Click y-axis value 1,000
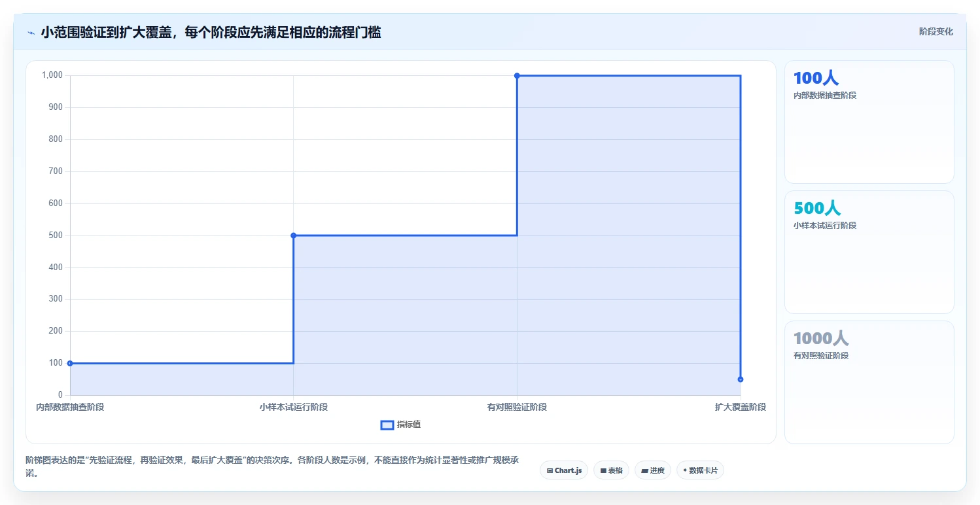This screenshot has width=980, height=505. point(52,75)
